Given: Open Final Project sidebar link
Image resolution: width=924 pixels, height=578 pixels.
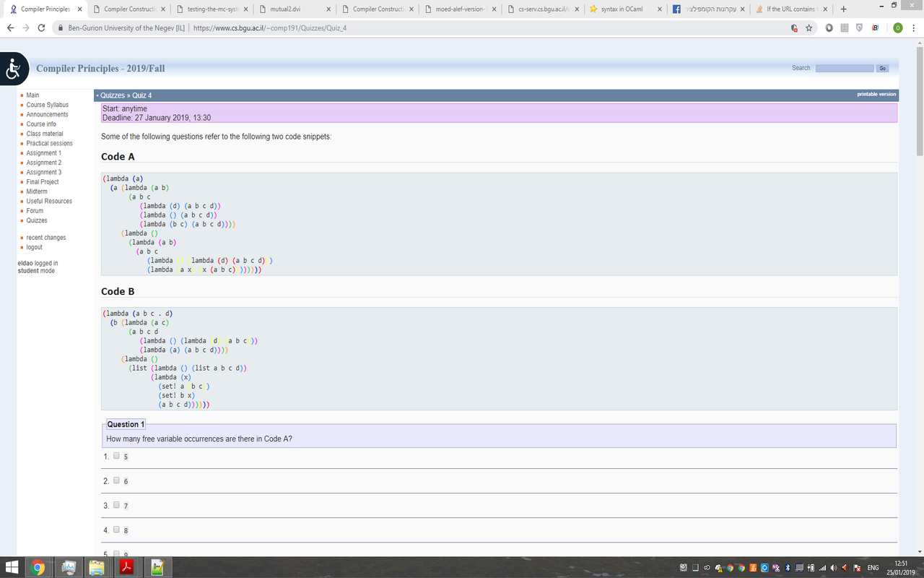Looking at the screenshot, I should tap(43, 182).
